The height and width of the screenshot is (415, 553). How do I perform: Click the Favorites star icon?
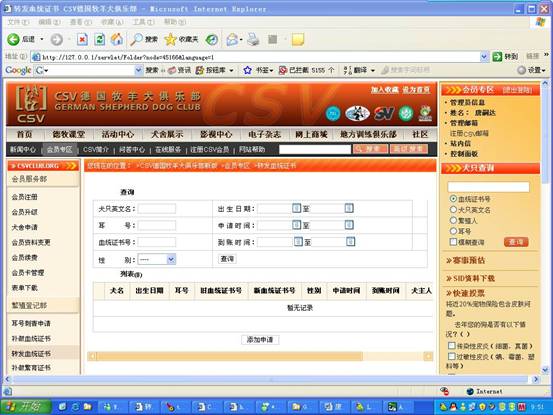click(x=170, y=39)
